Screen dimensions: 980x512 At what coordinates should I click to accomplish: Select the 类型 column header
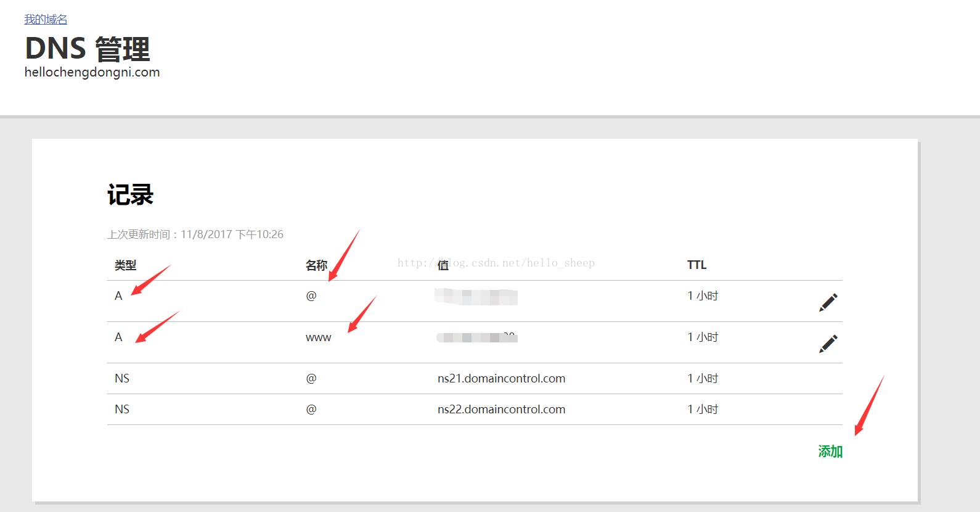(125, 265)
